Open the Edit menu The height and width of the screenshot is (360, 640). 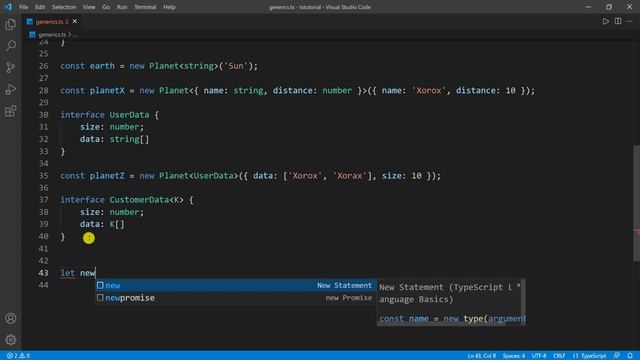(40, 7)
